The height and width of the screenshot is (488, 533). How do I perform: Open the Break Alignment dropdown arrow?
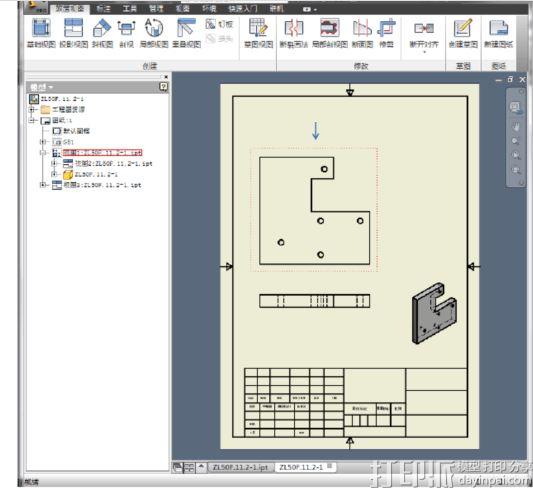point(424,52)
